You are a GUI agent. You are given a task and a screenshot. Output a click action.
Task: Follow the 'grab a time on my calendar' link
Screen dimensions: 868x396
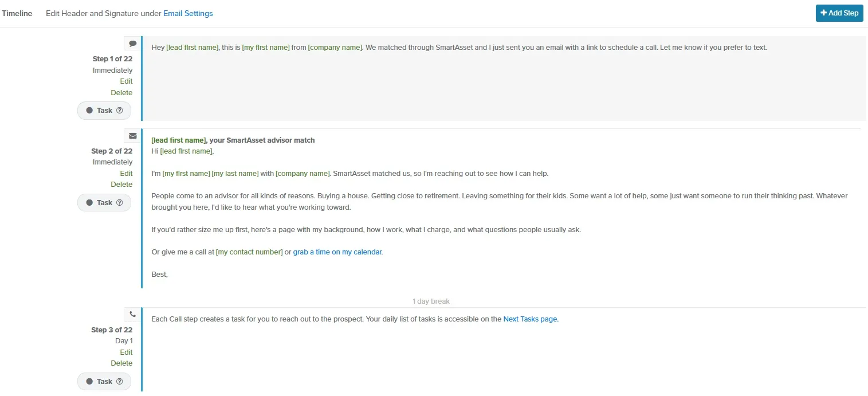tap(337, 252)
